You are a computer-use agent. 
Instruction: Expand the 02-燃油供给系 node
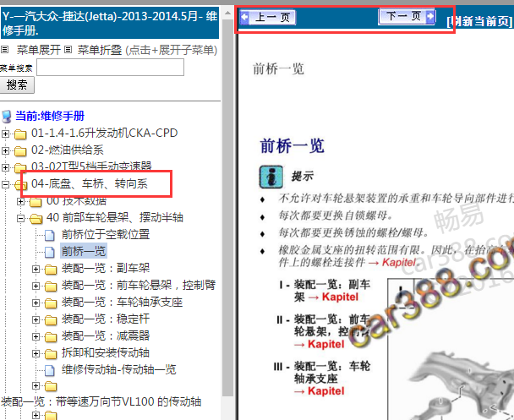tap(5, 150)
